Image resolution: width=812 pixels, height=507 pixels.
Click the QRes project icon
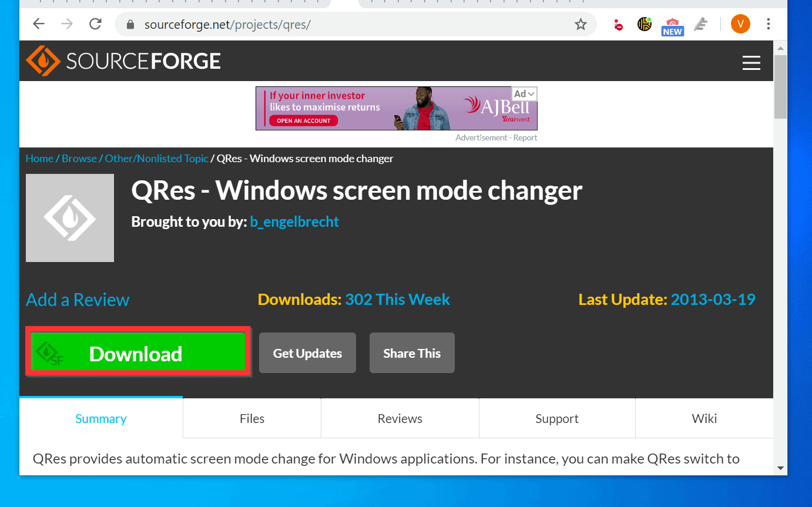coord(69,217)
